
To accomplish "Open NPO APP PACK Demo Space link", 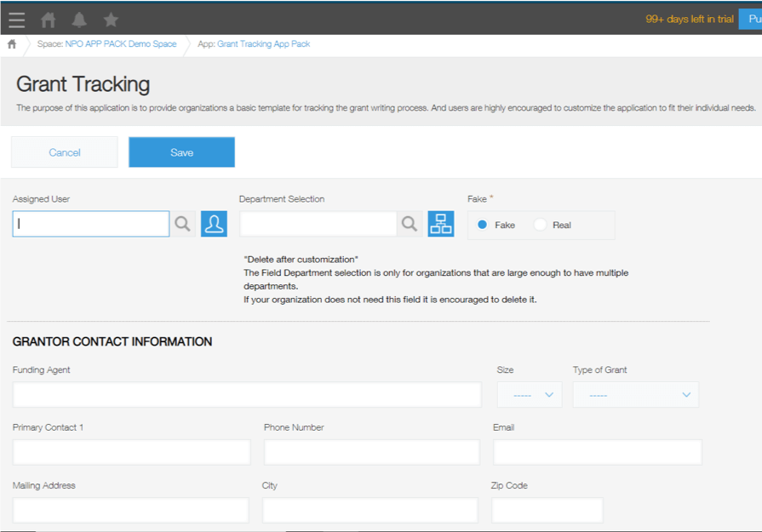I will (x=121, y=44).
